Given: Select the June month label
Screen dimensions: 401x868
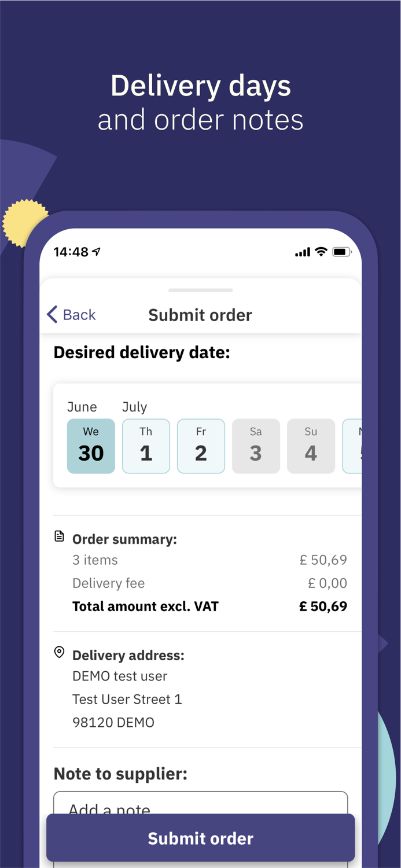Looking at the screenshot, I should (x=82, y=407).
